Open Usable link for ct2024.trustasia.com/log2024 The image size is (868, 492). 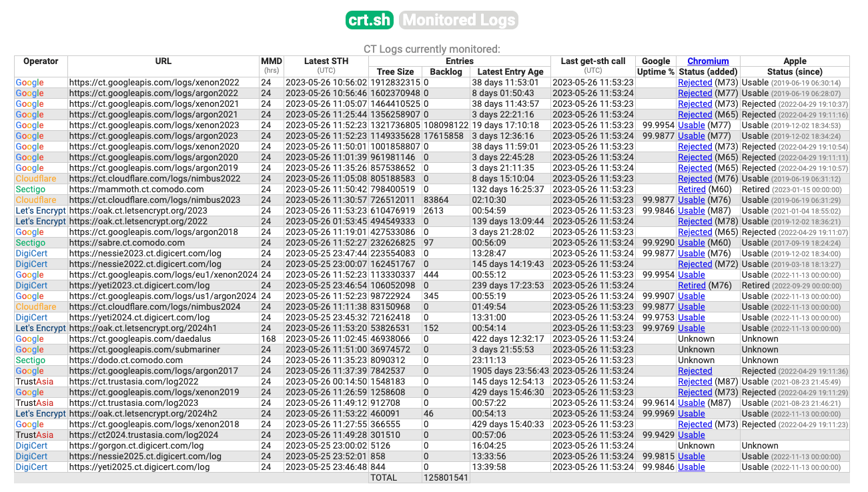point(691,435)
